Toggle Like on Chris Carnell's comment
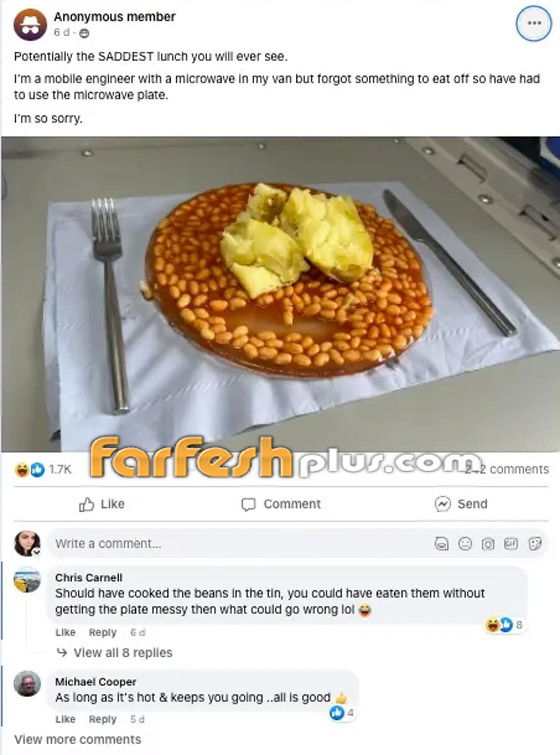The height and width of the screenshot is (755, 560). 65,632
